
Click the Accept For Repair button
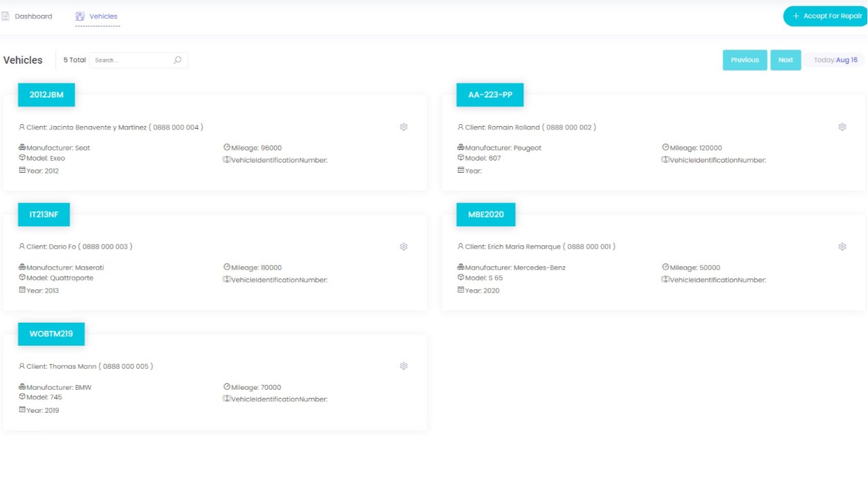tap(827, 16)
